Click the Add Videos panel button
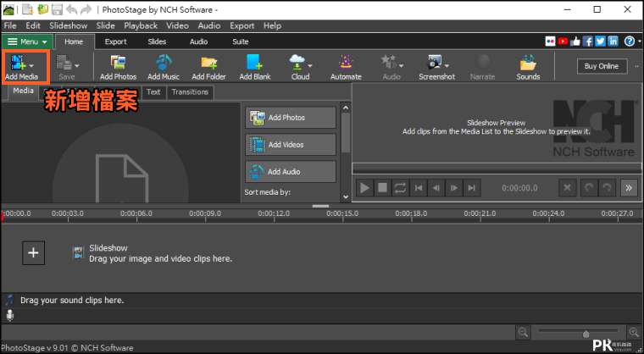Screen dimensions: 644x354 291,145
